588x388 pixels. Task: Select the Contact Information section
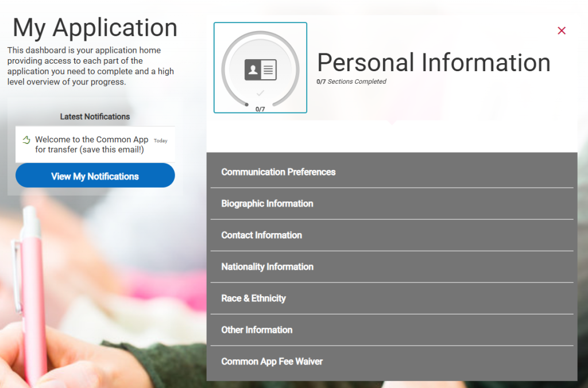261,235
